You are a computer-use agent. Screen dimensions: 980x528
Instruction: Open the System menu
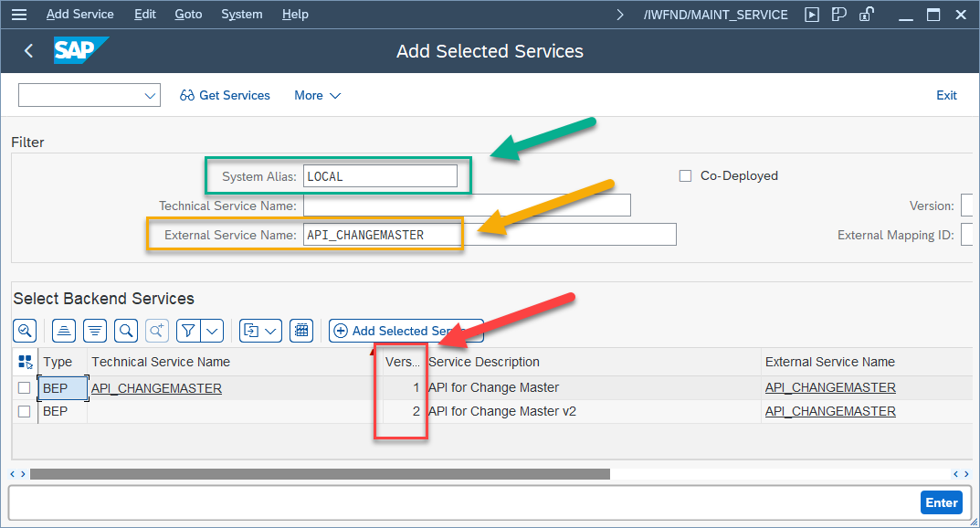[x=241, y=14]
